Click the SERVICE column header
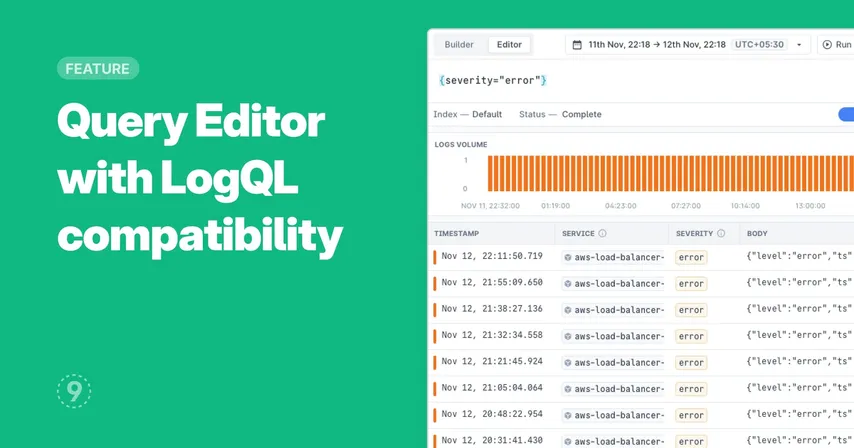 click(578, 234)
